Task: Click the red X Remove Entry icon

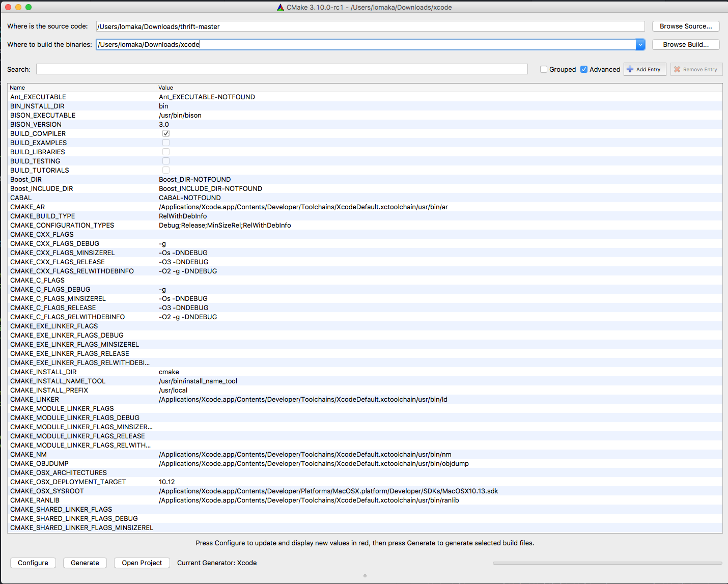Action: tap(677, 69)
